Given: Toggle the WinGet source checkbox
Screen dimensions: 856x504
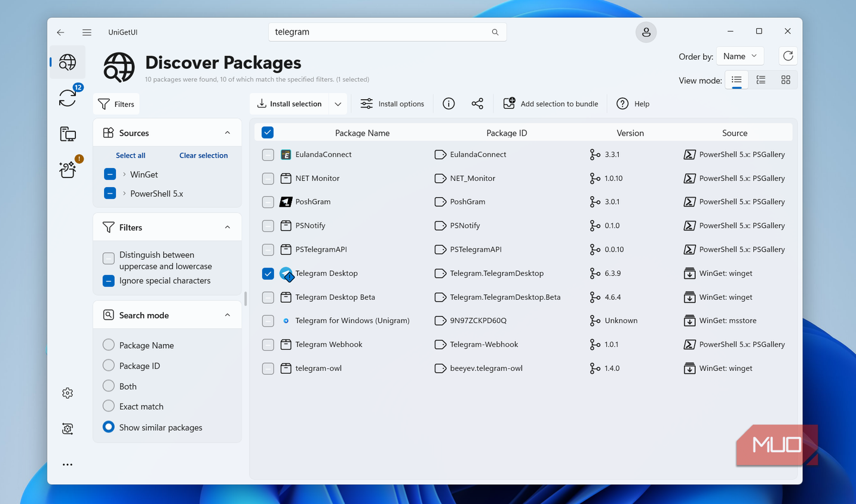Looking at the screenshot, I should [110, 174].
